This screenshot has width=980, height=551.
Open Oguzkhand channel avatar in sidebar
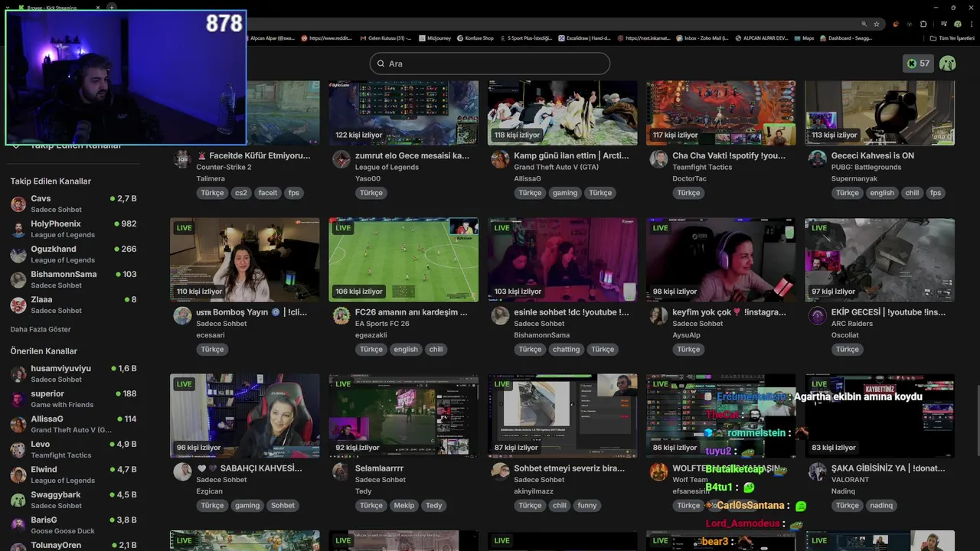pyautogui.click(x=18, y=255)
